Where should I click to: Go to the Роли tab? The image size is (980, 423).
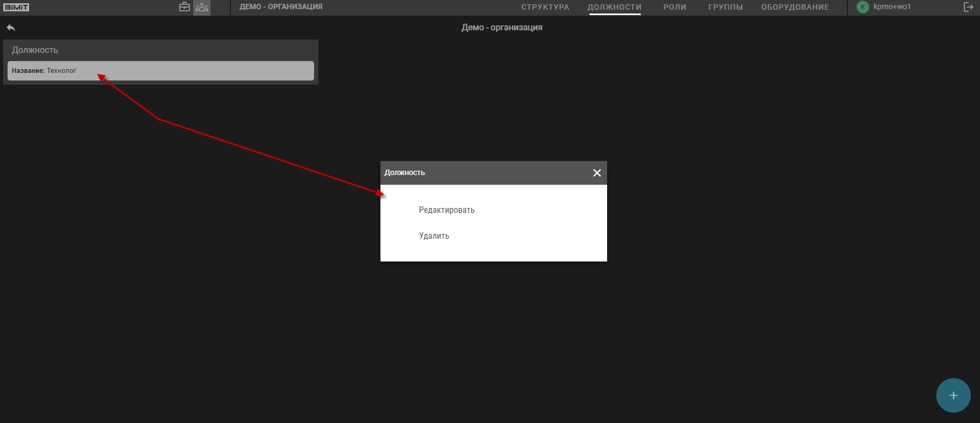675,7
